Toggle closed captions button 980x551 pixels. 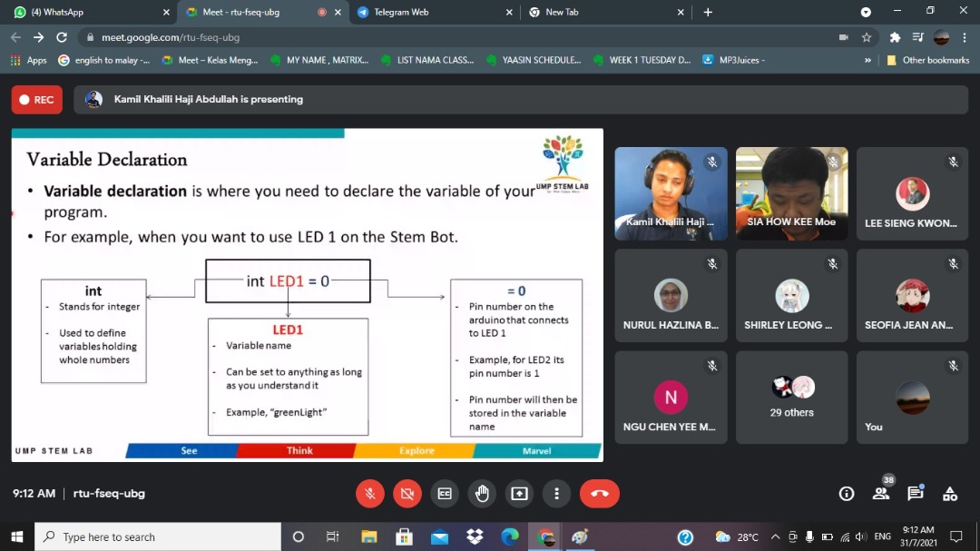coord(445,494)
